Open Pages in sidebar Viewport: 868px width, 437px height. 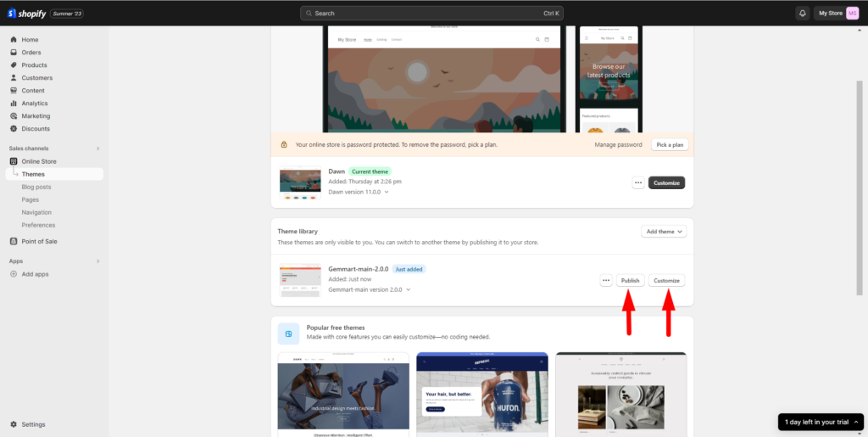point(31,200)
